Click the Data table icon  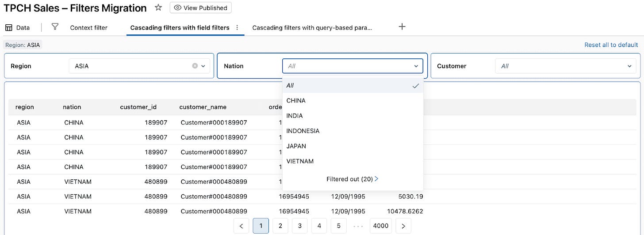9,27
